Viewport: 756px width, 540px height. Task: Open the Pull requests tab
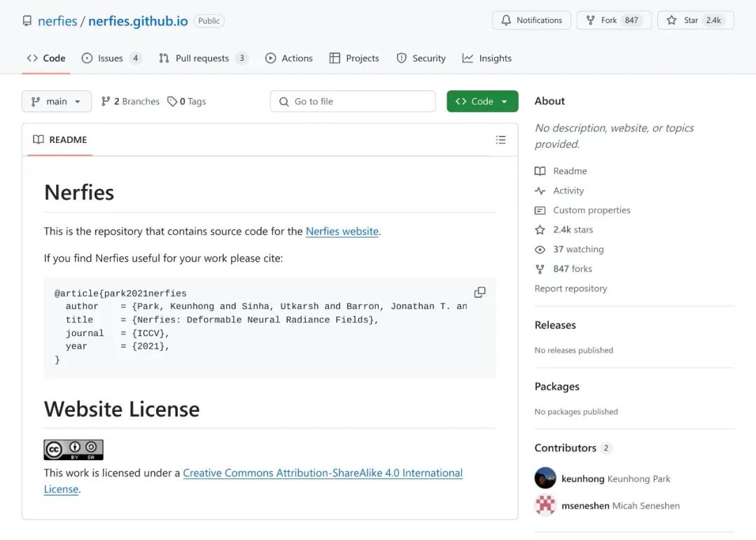[203, 58]
